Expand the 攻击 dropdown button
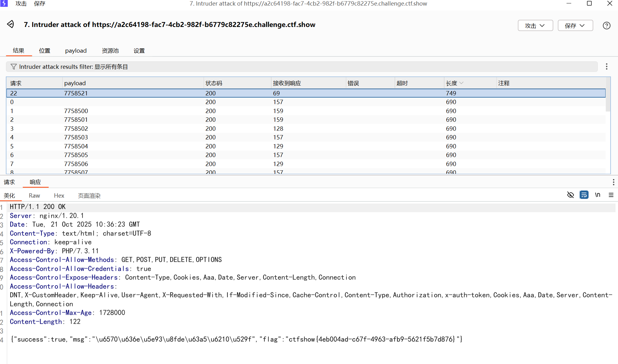This screenshot has height=364, width=618. (x=535, y=26)
